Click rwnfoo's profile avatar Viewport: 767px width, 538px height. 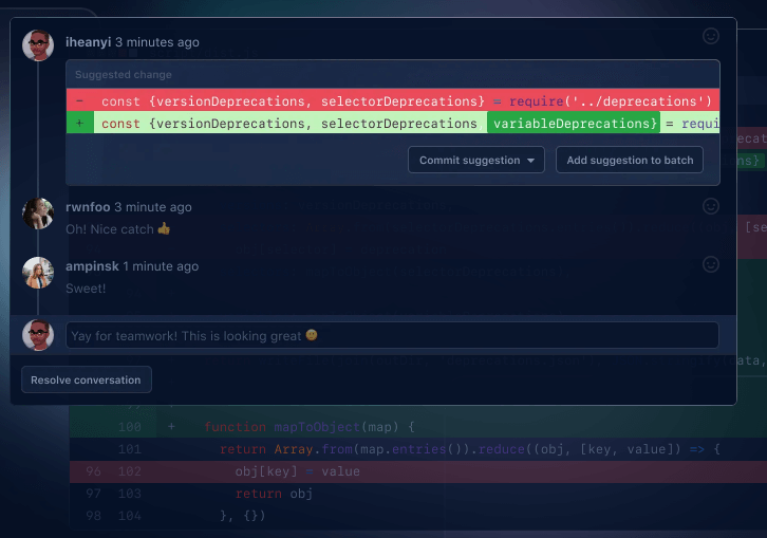38,214
